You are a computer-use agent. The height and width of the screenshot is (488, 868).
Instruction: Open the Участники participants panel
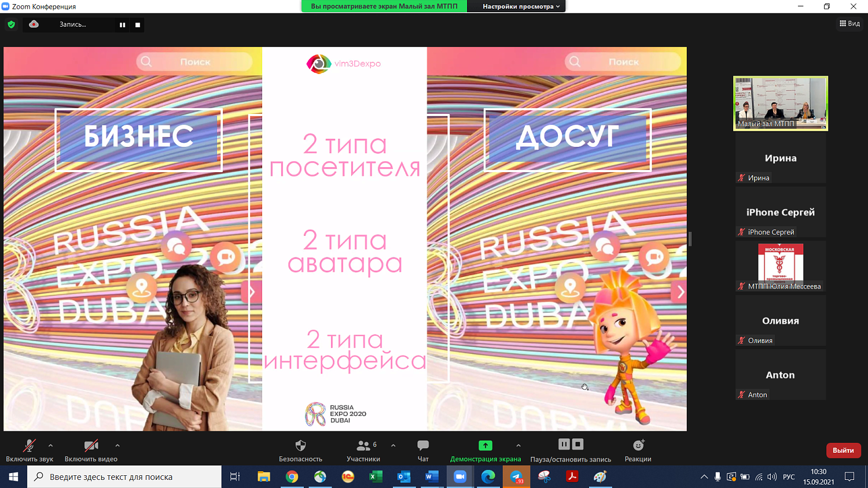(x=363, y=450)
